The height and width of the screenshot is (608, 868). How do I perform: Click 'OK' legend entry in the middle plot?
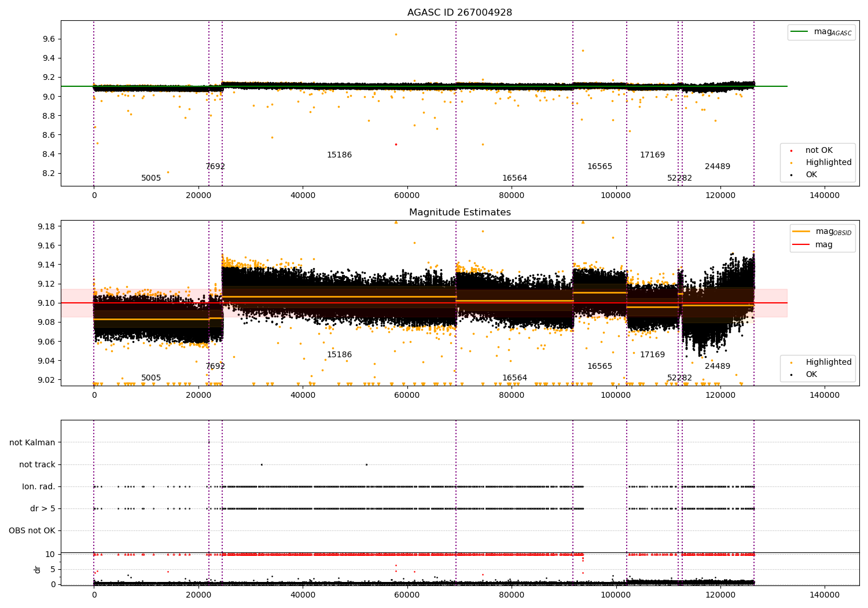click(811, 375)
